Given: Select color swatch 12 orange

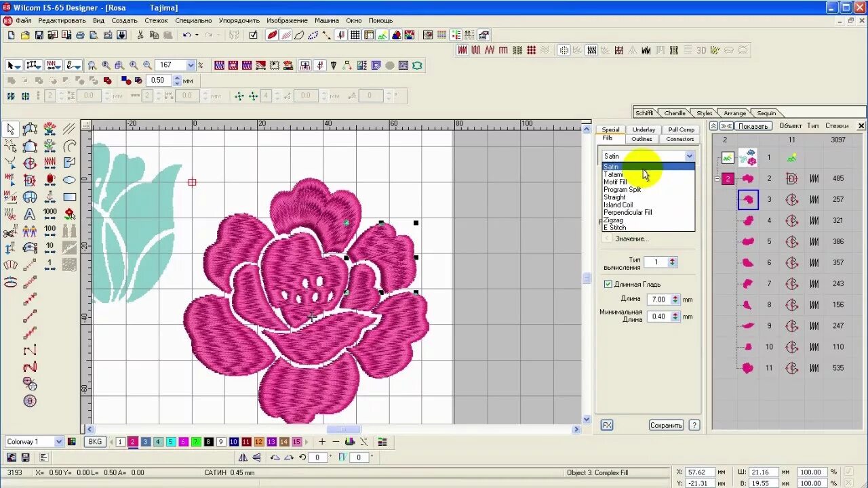Looking at the screenshot, I should click(258, 442).
